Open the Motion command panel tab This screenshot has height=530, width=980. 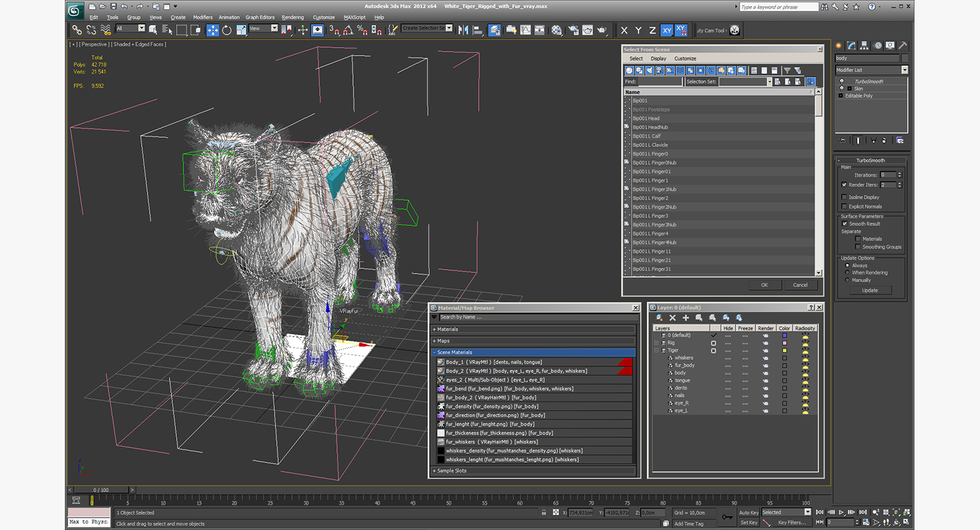[878, 46]
